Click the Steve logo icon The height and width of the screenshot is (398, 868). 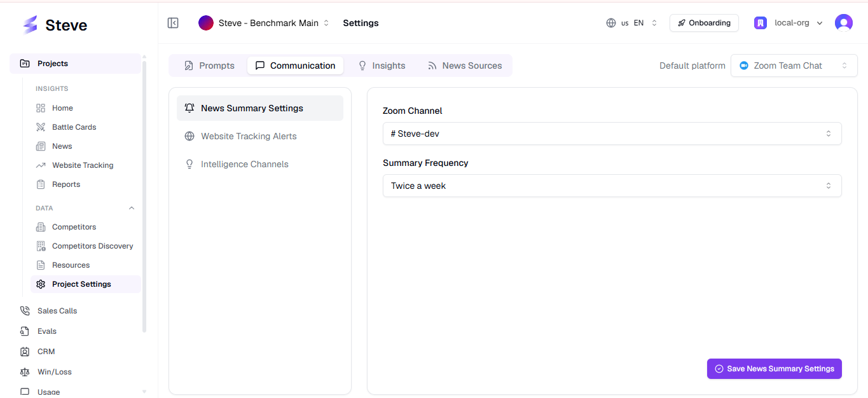[x=30, y=25]
